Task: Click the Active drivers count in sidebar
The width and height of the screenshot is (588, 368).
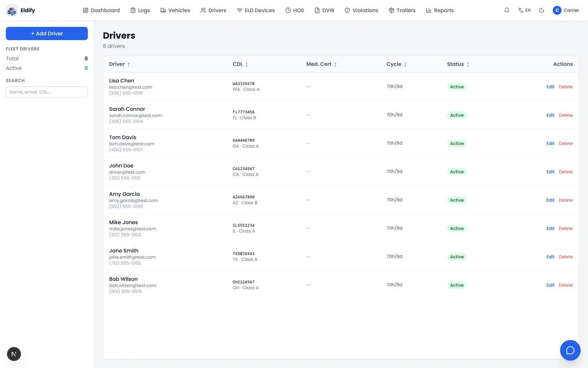Action: click(x=86, y=69)
